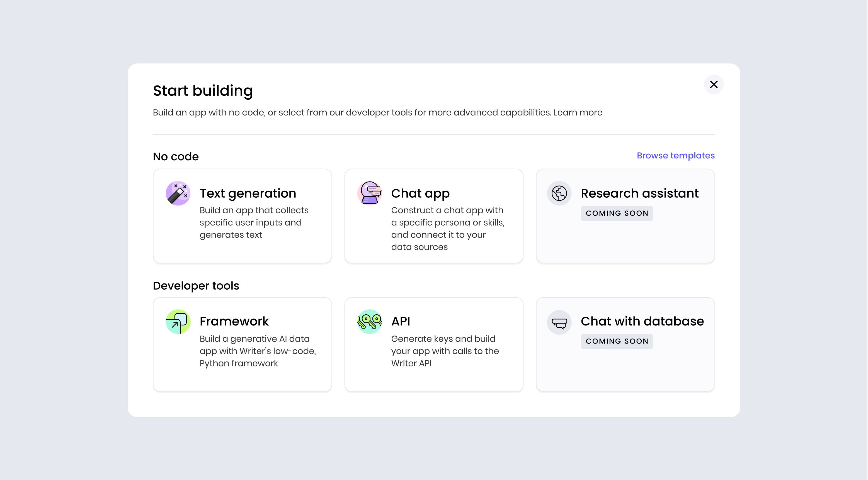Click Coming Soon badge under Chat with database
Viewport: 868px width, 480px height.
coord(617,341)
